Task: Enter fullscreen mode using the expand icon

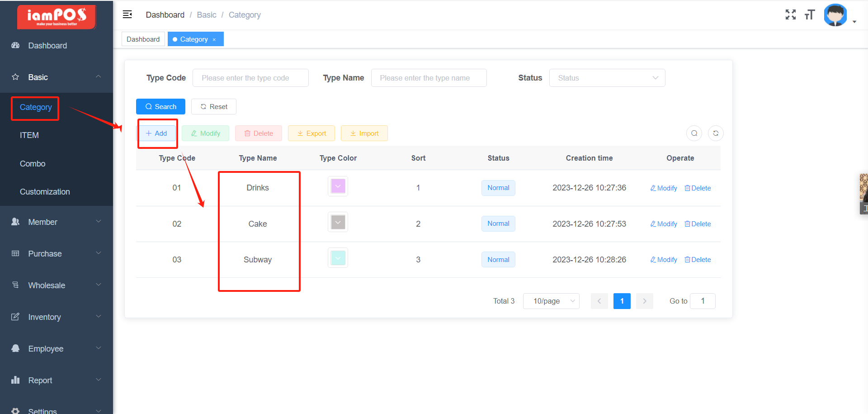Action: click(x=791, y=14)
